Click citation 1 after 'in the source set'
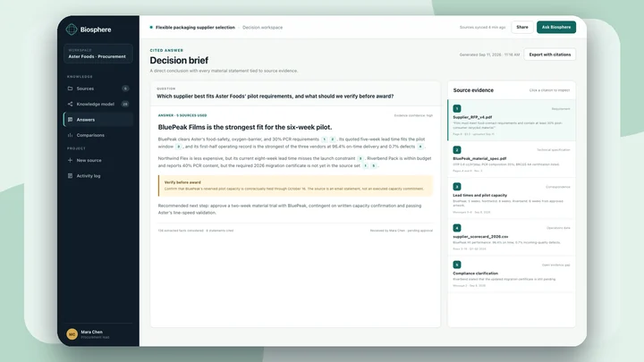 click(x=365, y=166)
